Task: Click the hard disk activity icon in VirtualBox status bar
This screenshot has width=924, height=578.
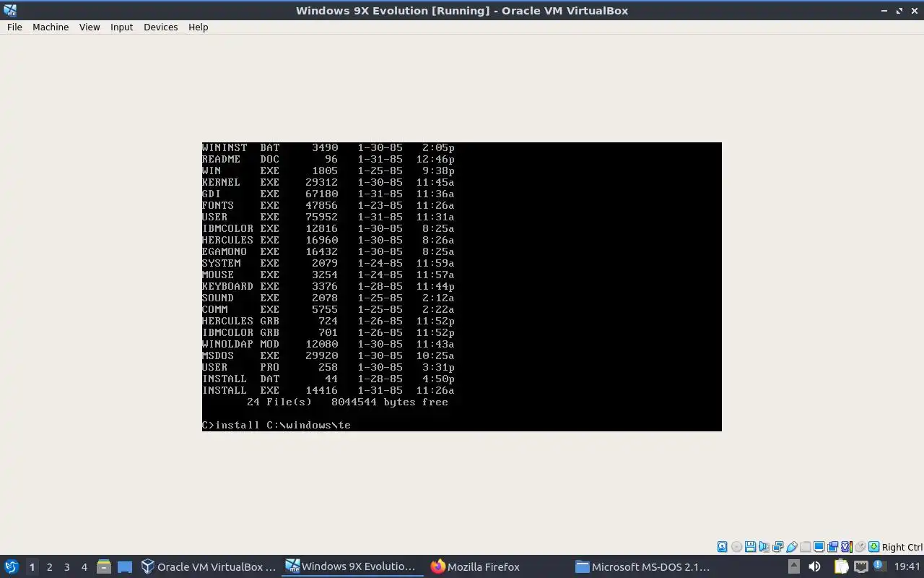Action: 723,547
